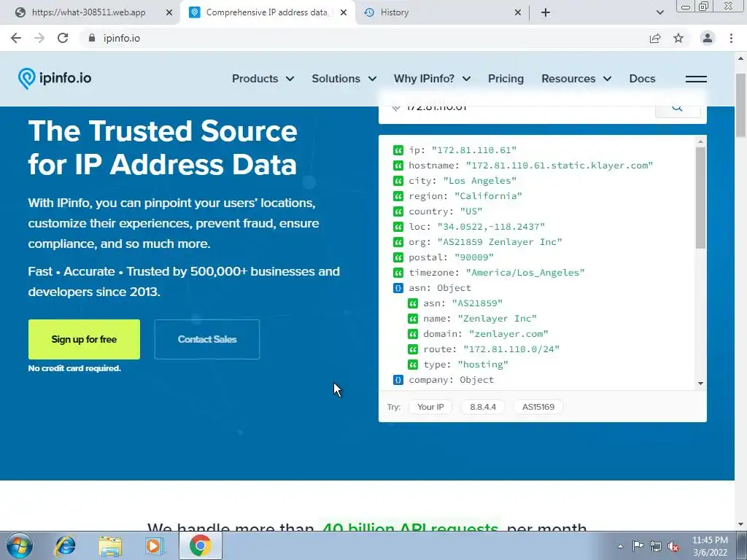The height and width of the screenshot is (560, 747).
Task: Open the Windows Start menu
Action: (19, 545)
